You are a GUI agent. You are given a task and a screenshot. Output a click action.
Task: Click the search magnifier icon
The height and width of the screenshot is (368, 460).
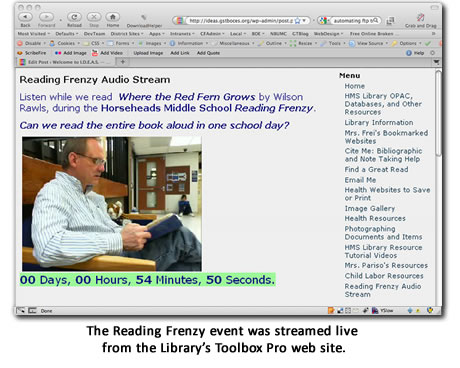[x=376, y=21]
